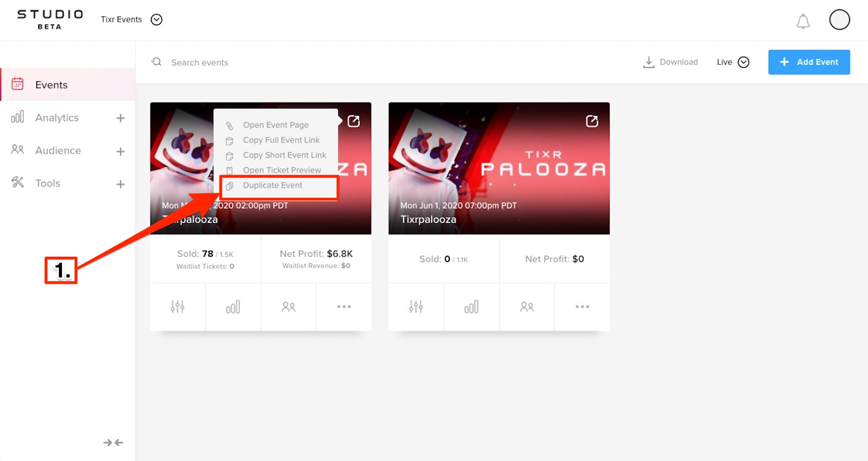The height and width of the screenshot is (461, 868).
Task: Expand Tools section with plus
Action: [x=120, y=184]
